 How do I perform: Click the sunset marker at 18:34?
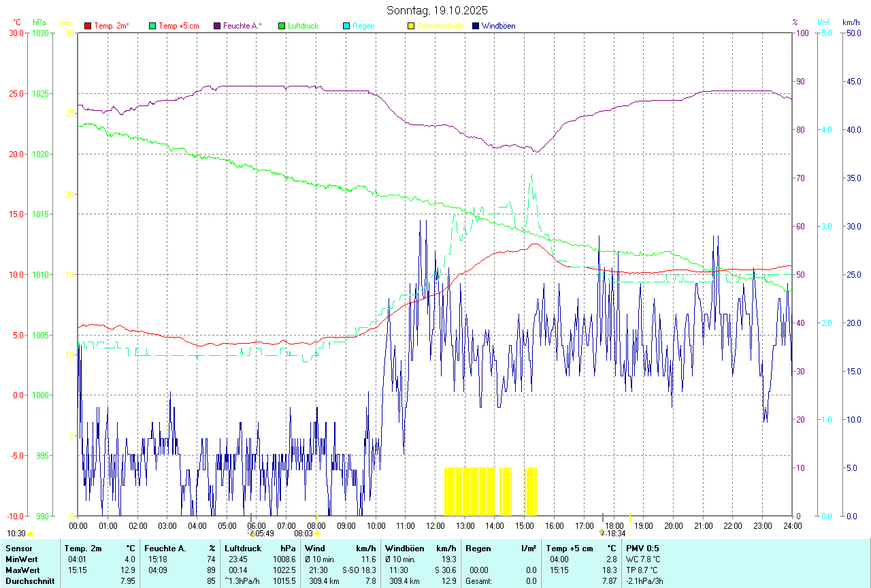tap(602, 534)
